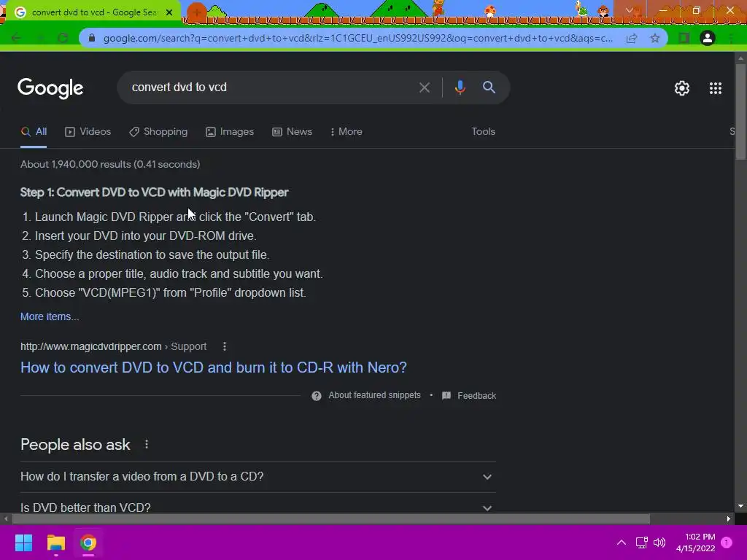Bookmark this page with star icon
747x560 pixels.
tap(655, 38)
